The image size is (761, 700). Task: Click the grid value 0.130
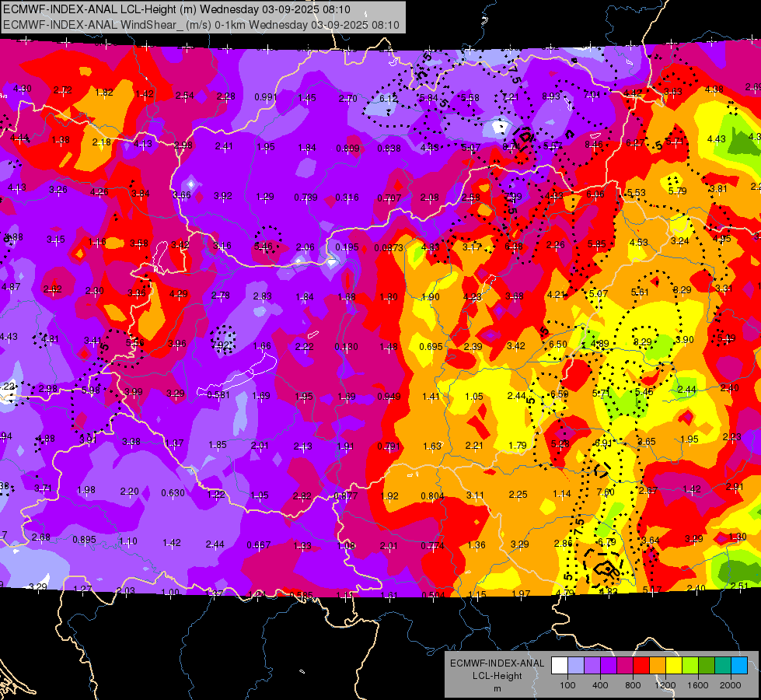point(347,347)
